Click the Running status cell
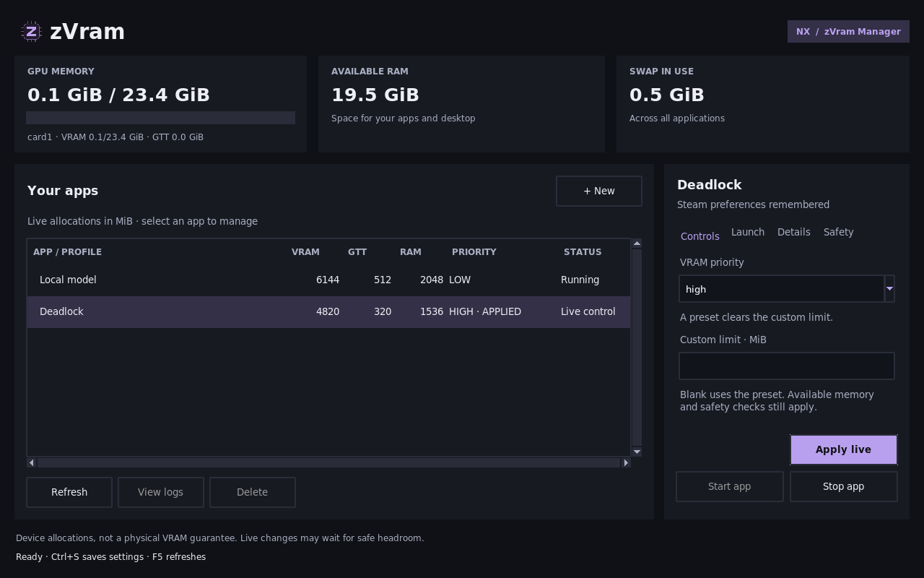 (x=580, y=280)
